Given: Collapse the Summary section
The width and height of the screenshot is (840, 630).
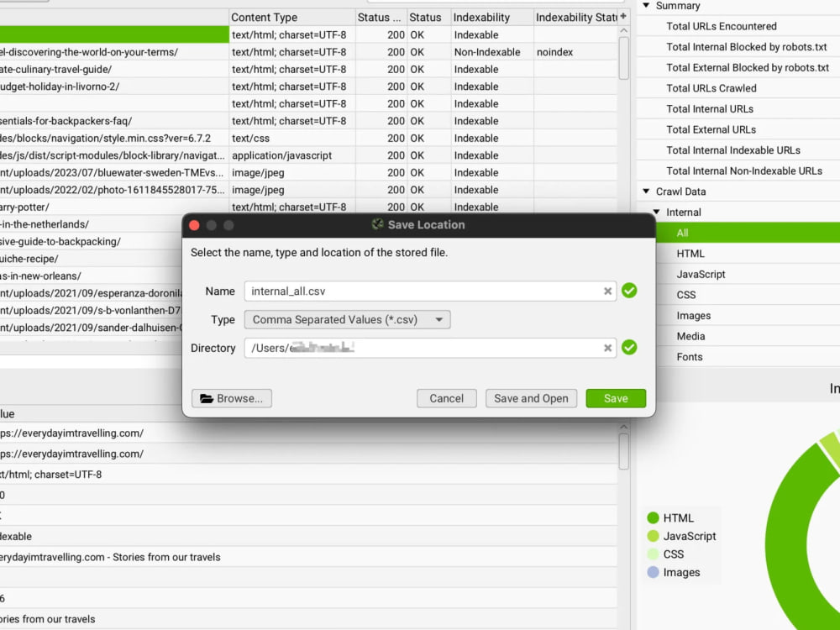Looking at the screenshot, I should coord(646,5).
